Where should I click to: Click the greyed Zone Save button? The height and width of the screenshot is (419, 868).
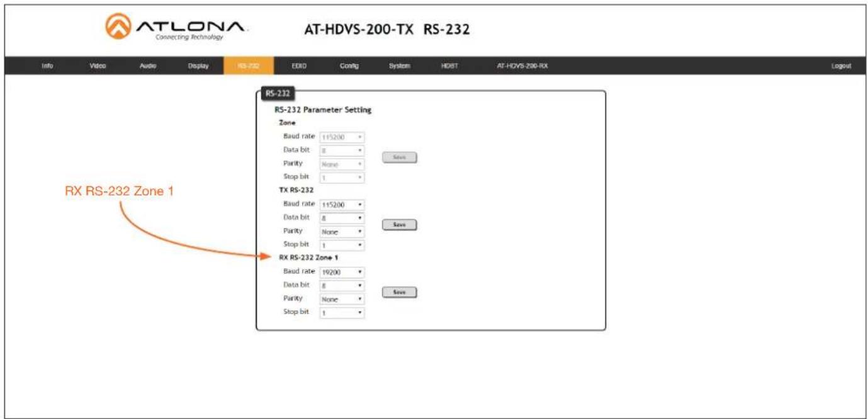(x=400, y=158)
